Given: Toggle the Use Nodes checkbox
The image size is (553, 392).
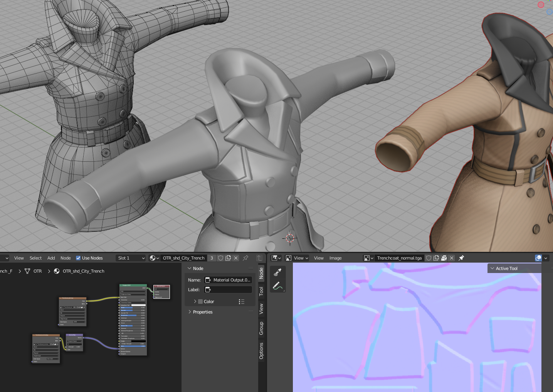Looking at the screenshot, I should (78, 258).
